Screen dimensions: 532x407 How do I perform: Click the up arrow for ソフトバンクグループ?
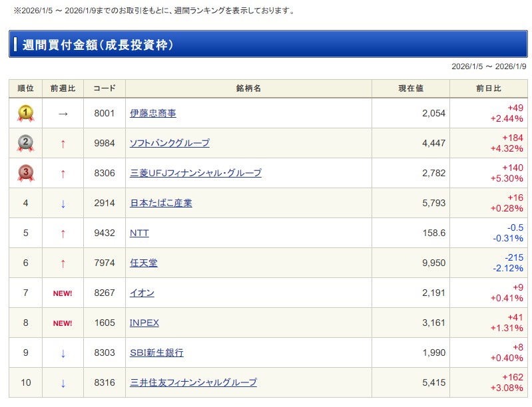tap(63, 144)
